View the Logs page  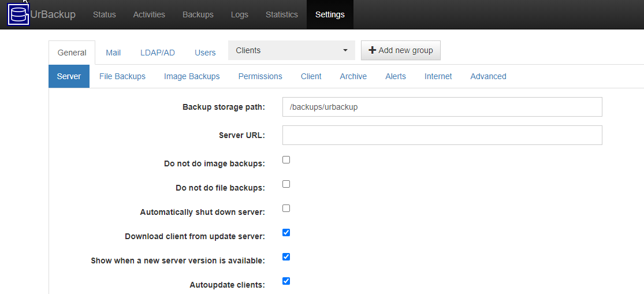(240, 15)
